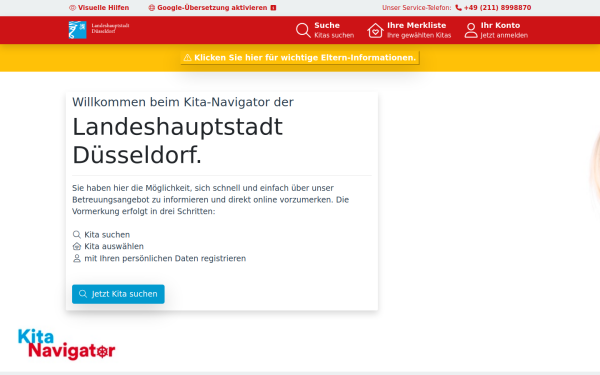The width and height of the screenshot is (600, 375).
Task: Open the yellow Eltern-Informationen banner button
Action: coord(300,58)
